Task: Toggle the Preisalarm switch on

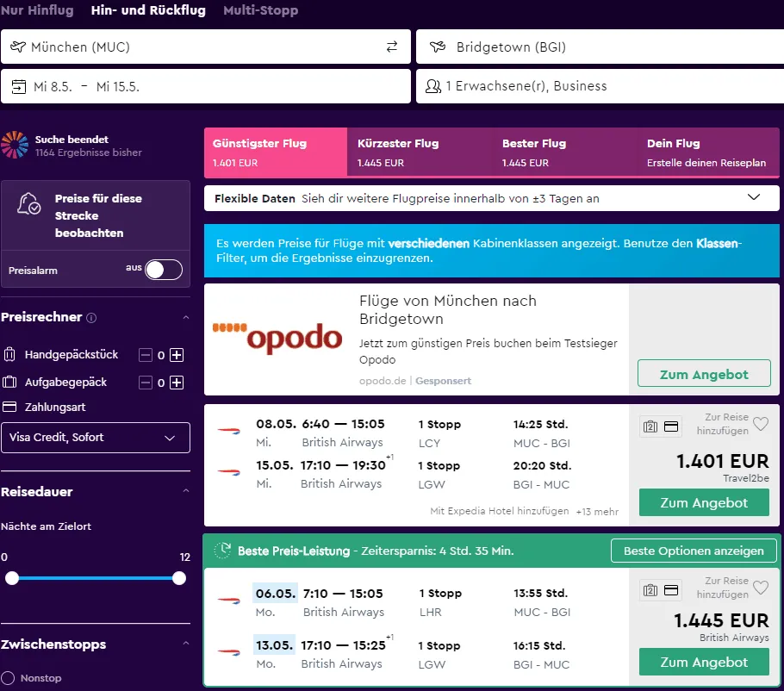Action: click(164, 270)
